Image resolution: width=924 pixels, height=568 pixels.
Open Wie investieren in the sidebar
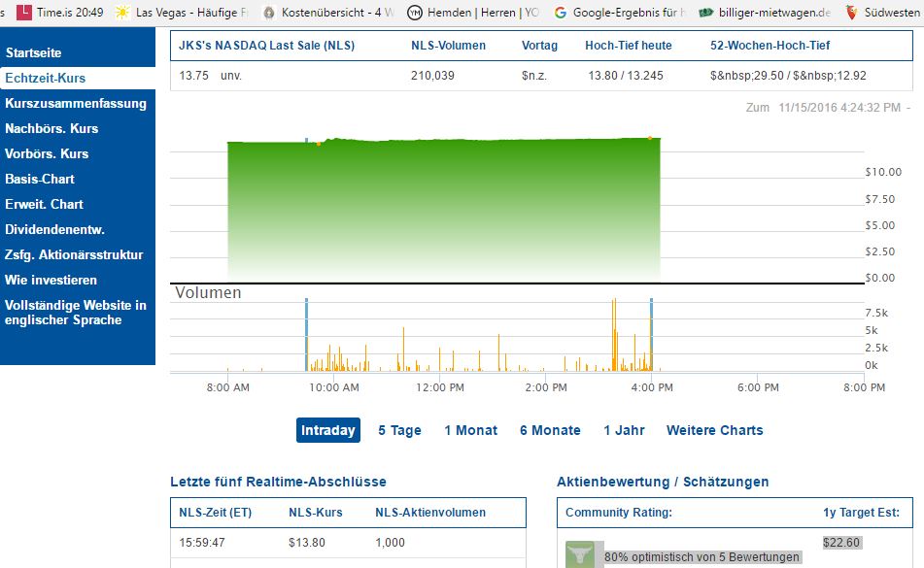tap(51, 281)
